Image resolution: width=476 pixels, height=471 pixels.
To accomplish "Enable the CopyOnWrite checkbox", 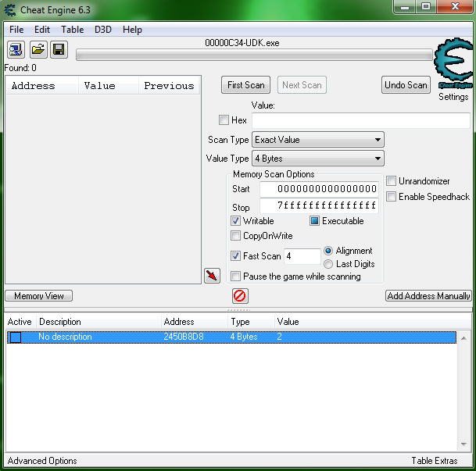I will tap(235, 236).
